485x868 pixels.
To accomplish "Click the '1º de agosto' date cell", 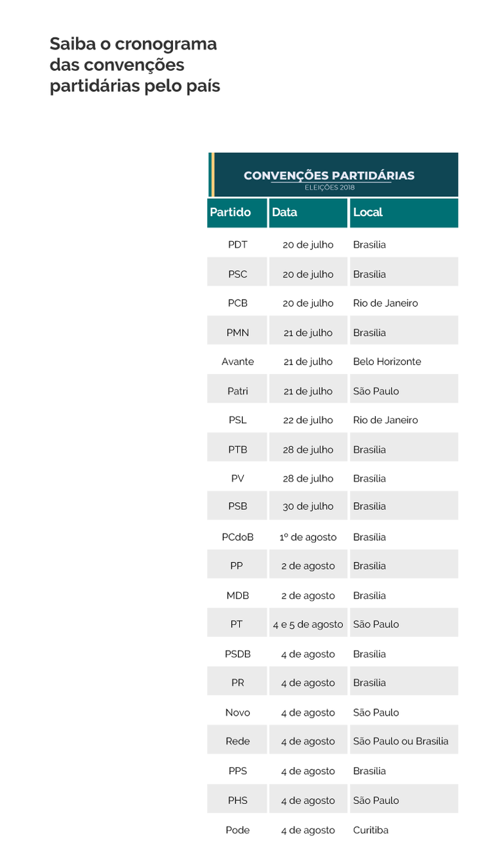I will pyautogui.click(x=308, y=538).
